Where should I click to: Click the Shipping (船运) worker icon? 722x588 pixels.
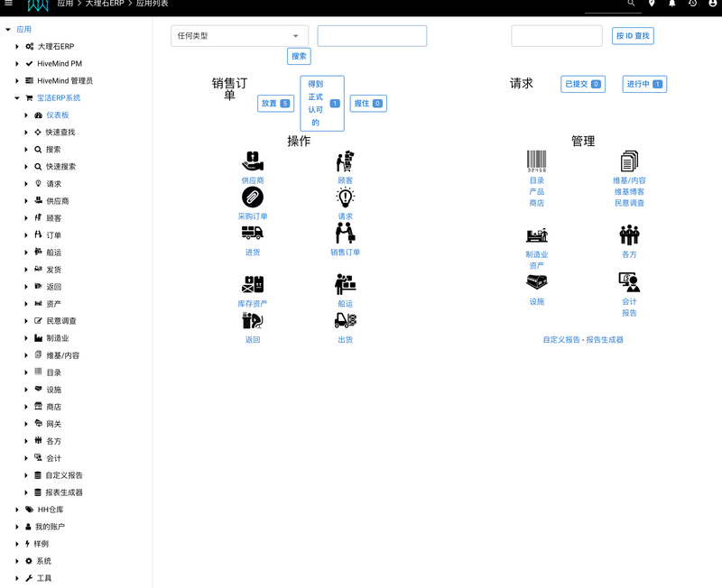tap(345, 284)
